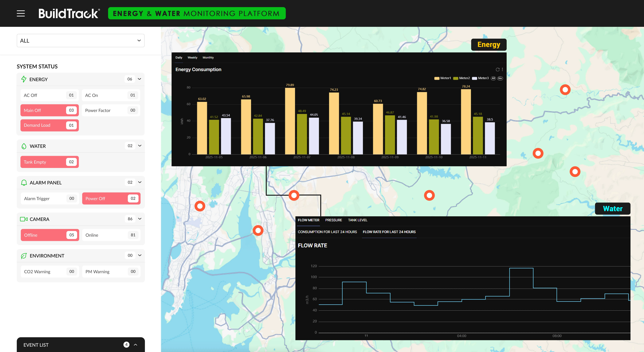Collapse the Water status section

140,146
